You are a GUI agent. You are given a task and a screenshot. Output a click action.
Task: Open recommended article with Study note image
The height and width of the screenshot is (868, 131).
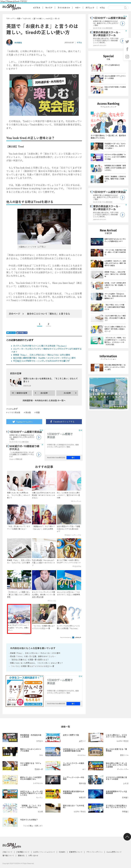[x=19, y=548]
